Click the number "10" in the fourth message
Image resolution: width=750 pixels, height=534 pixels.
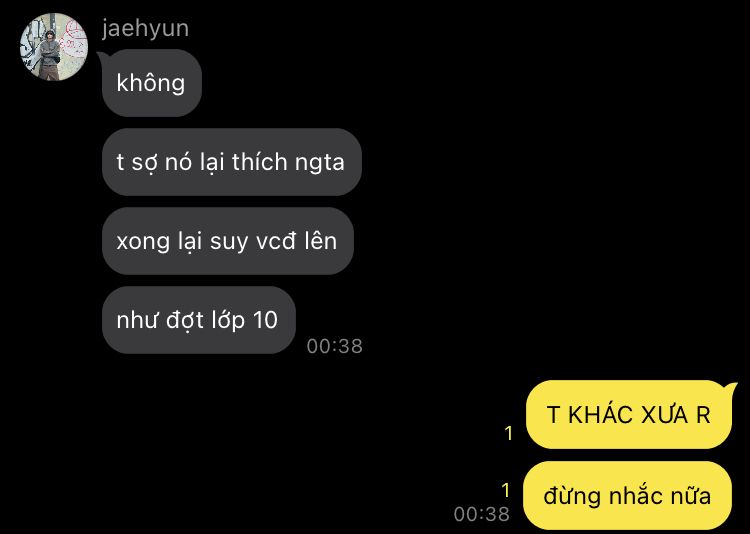265,320
